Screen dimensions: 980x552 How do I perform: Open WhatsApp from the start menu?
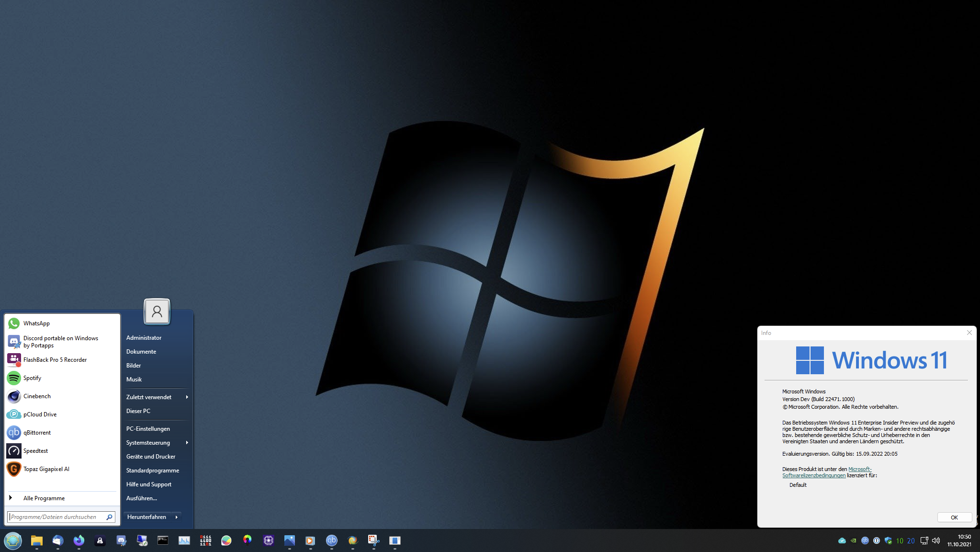point(36,323)
